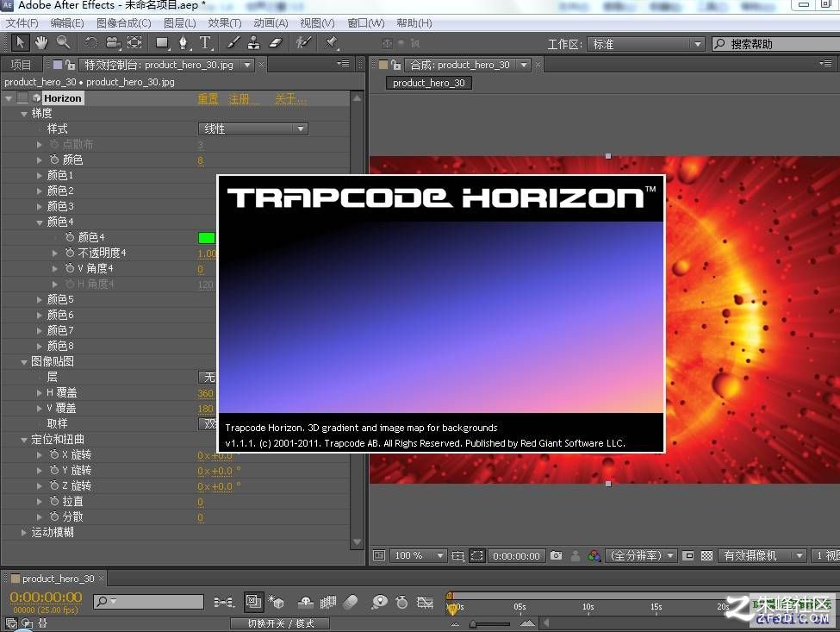Open the 图像合成(C) menu
Image resolution: width=840 pixels, height=632 pixels.
click(x=124, y=23)
